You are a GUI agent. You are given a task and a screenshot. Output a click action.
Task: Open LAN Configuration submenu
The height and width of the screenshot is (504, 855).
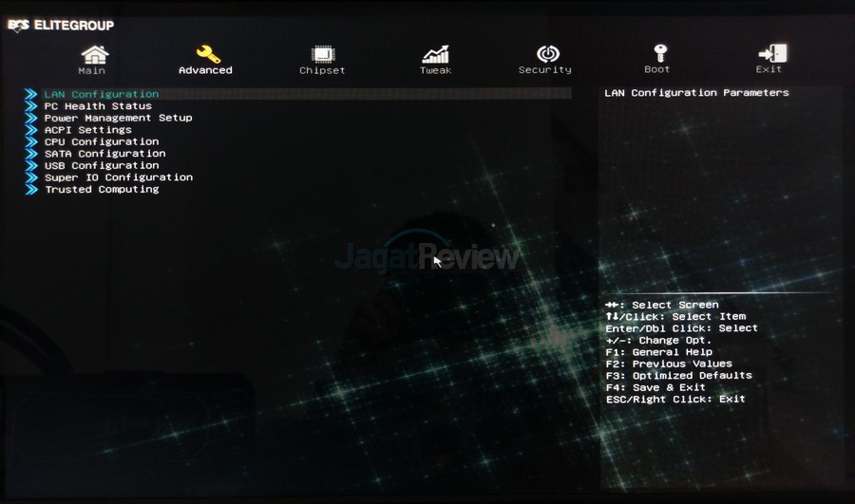pos(102,95)
